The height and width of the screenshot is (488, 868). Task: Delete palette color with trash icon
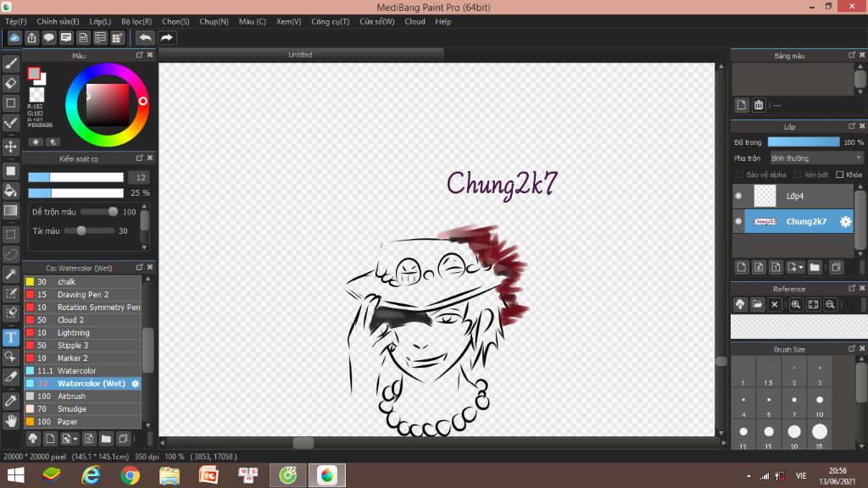tap(759, 105)
